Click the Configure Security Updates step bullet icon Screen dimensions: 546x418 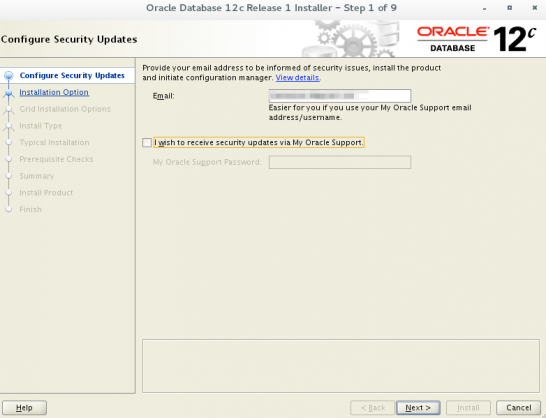pyautogui.click(x=9, y=76)
